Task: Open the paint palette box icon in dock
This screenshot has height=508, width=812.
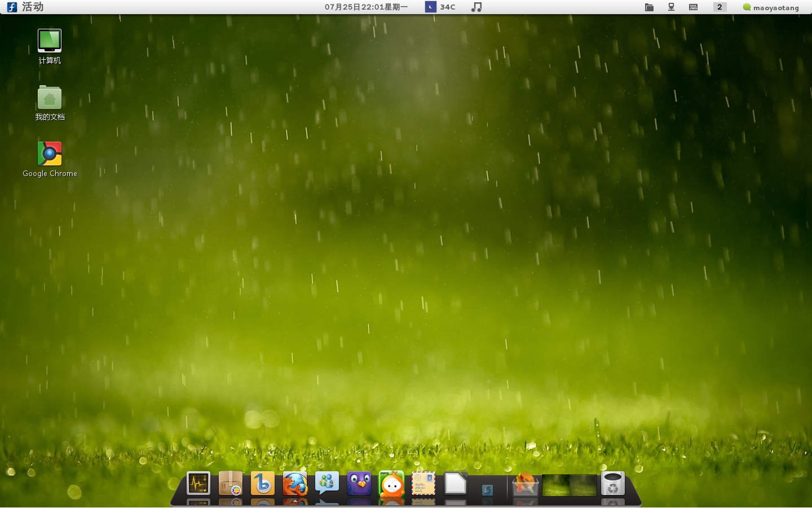Action: [x=525, y=484]
